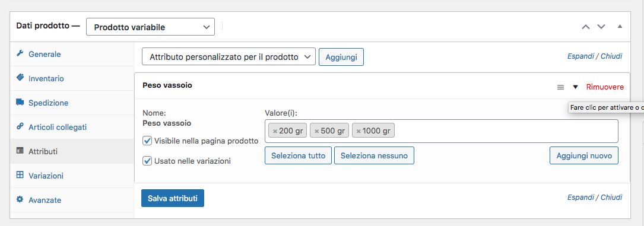Viewport: 644px width, 226px height.
Task: Move the Dati prodotto panel up
Action: (x=586, y=27)
